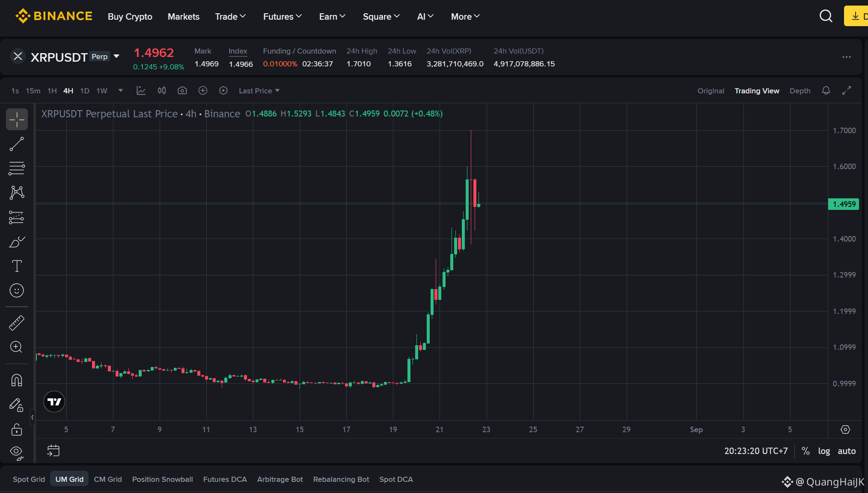Click the XRP coin icon

click(x=18, y=56)
